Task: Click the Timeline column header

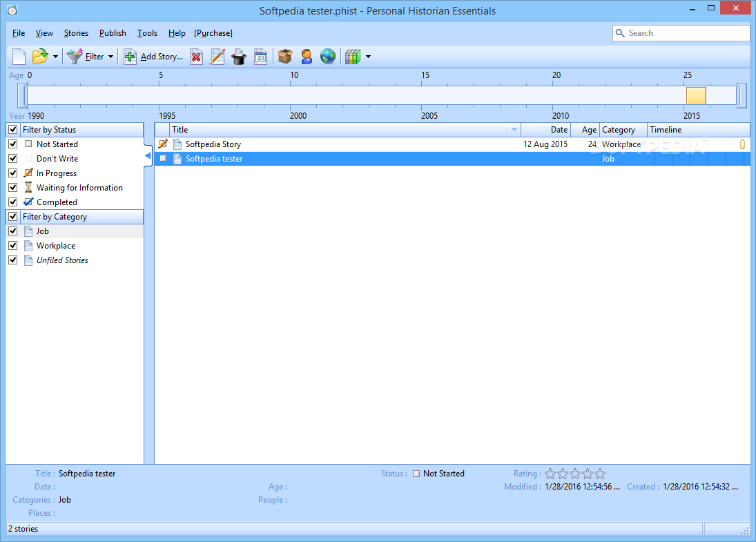Action: tap(699, 130)
